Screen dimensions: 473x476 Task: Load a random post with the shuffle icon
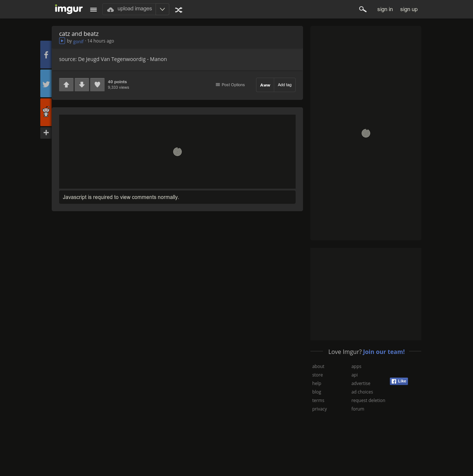tap(179, 10)
